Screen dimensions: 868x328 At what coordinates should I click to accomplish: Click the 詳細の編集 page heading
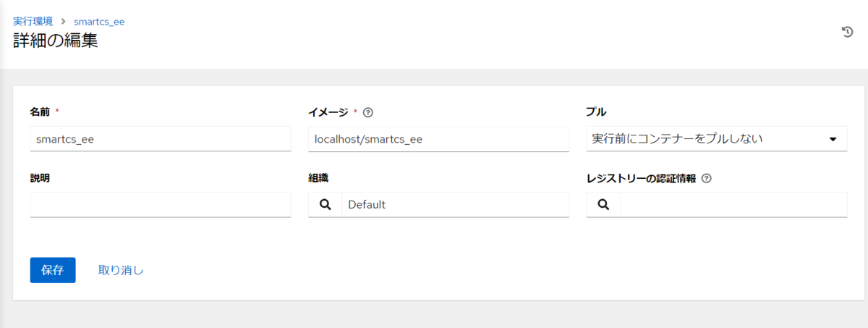pos(56,41)
